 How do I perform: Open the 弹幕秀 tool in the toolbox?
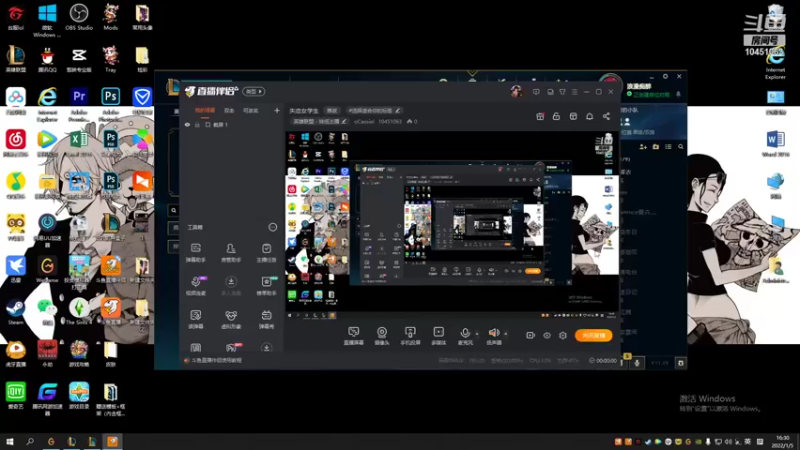point(266,319)
